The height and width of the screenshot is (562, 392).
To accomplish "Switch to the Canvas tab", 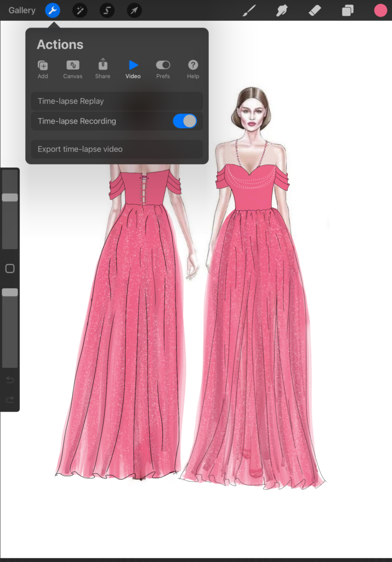I will (73, 70).
